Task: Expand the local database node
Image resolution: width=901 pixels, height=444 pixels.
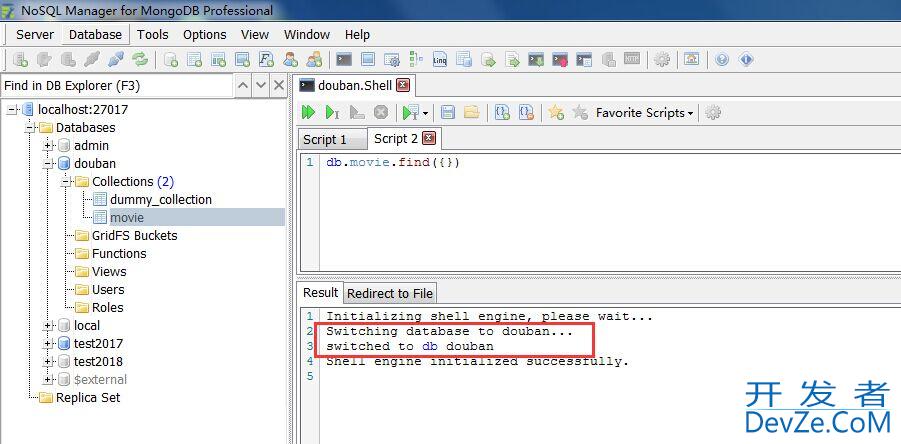Action: (49, 326)
